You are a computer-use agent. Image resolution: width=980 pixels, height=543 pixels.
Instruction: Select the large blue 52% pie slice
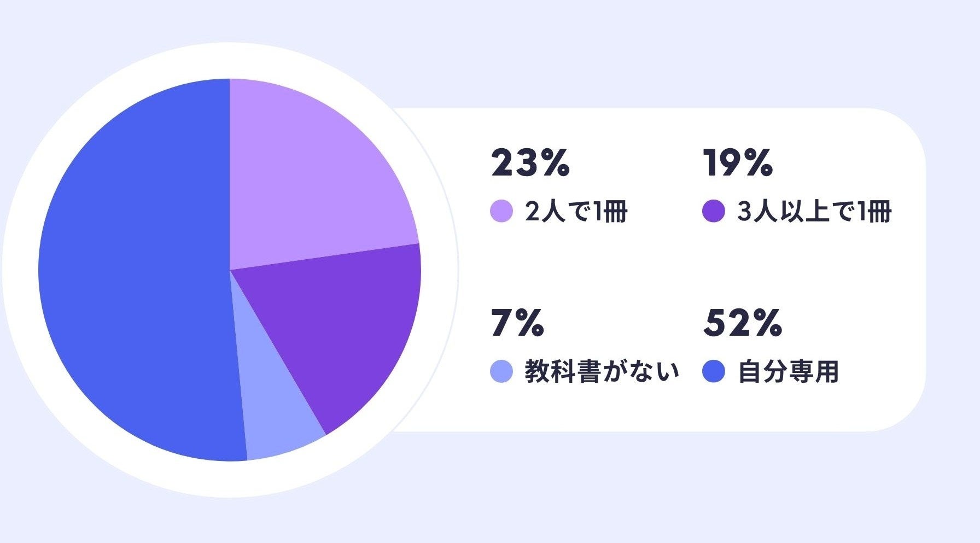pyautogui.click(x=131, y=273)
